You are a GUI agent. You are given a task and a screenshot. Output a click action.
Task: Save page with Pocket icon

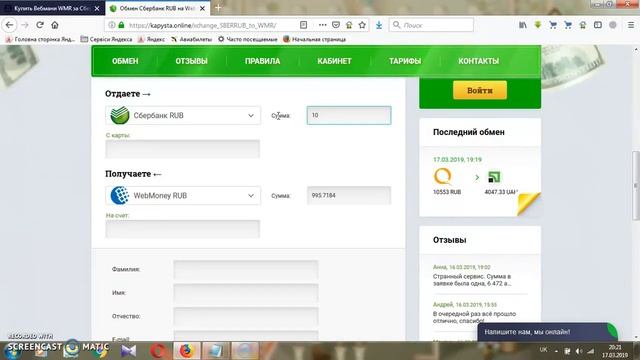tap(336, 25)
